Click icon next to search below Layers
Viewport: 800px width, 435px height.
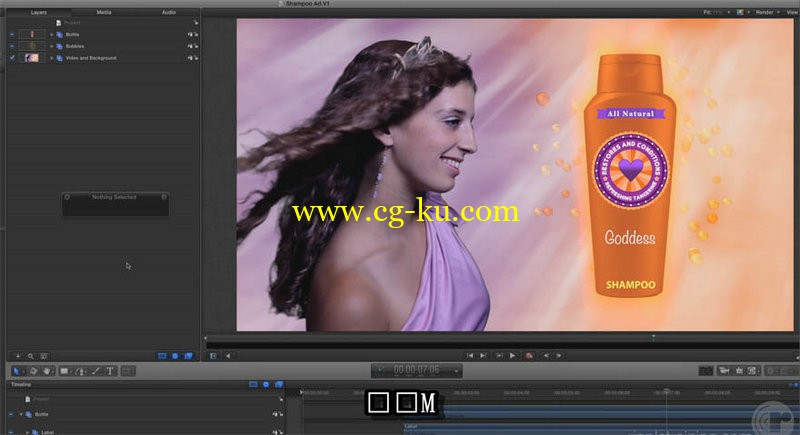click(44, 356)
